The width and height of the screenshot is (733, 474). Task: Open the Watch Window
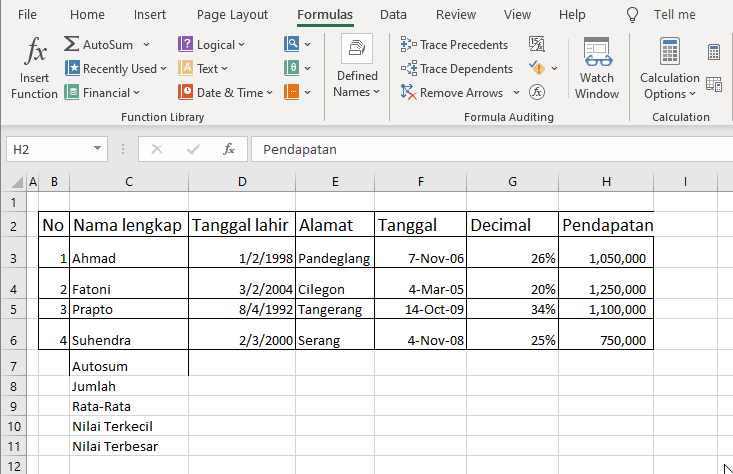coord(597,68)
